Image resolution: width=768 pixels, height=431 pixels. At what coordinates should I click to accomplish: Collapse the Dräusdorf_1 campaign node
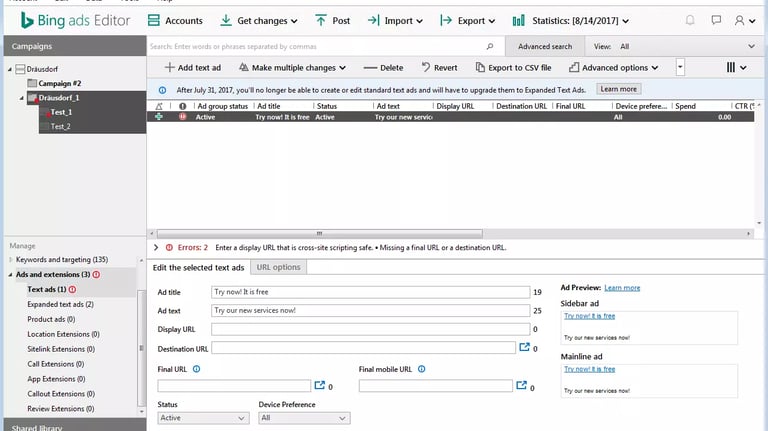point(22,98)
